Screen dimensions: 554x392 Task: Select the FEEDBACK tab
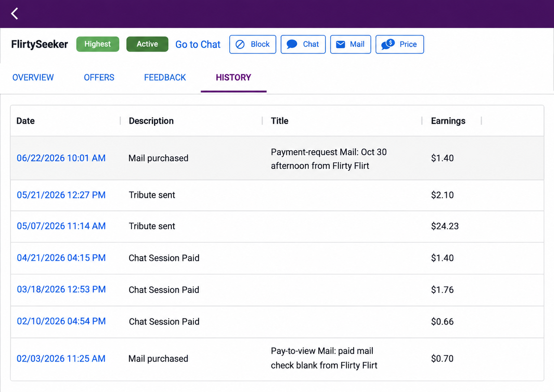(x=165, y=77)
